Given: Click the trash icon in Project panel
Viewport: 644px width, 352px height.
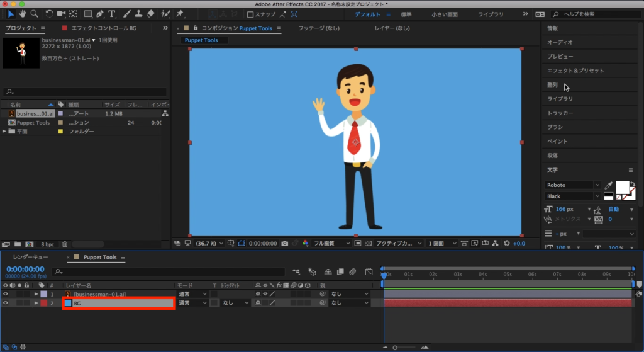Looking at the screenshot, I should (x=65, y=244).
